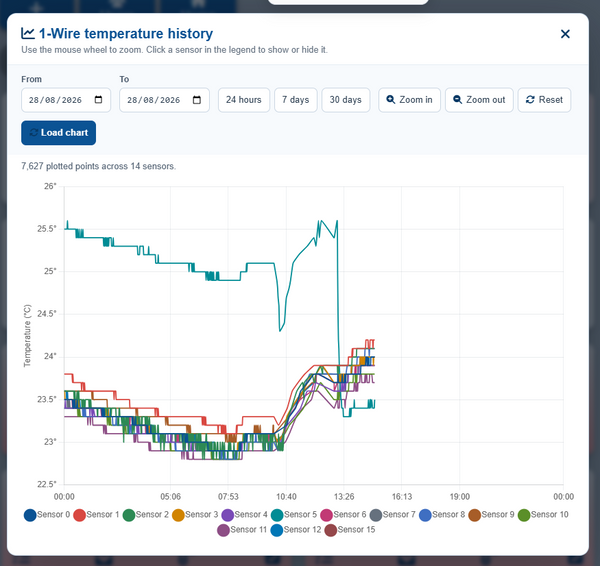Click the 25.5° axis label
This screenshot has height=566, width=600.
(x=47, y=229)
